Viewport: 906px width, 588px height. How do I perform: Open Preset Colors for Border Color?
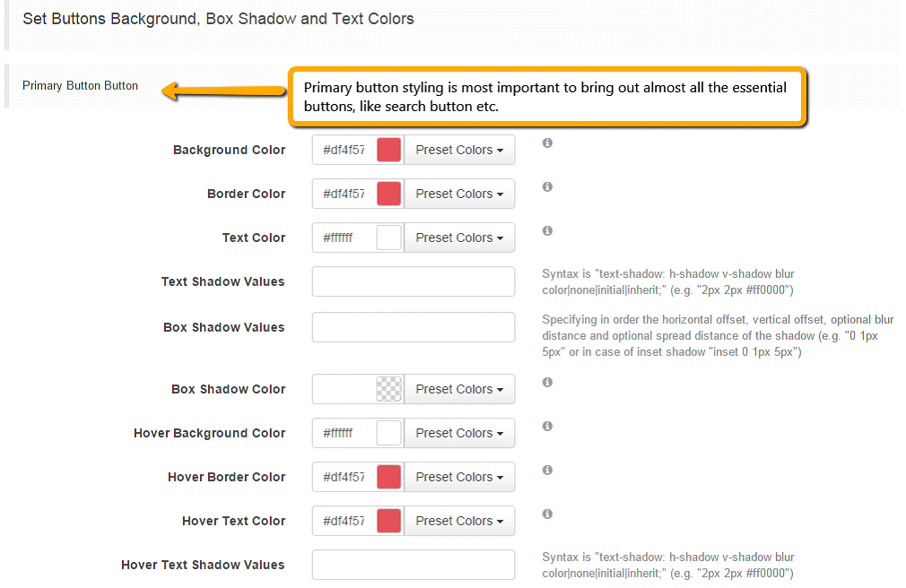click(459, 194)
